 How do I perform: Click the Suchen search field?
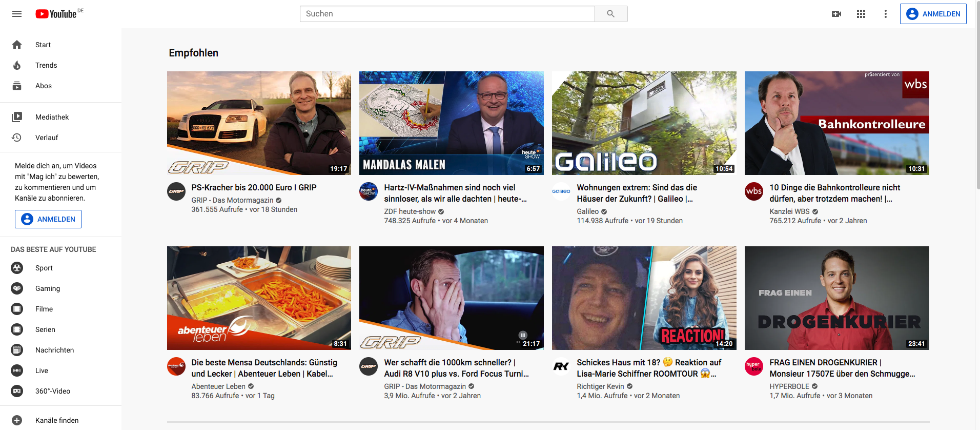tap(447, 14)
